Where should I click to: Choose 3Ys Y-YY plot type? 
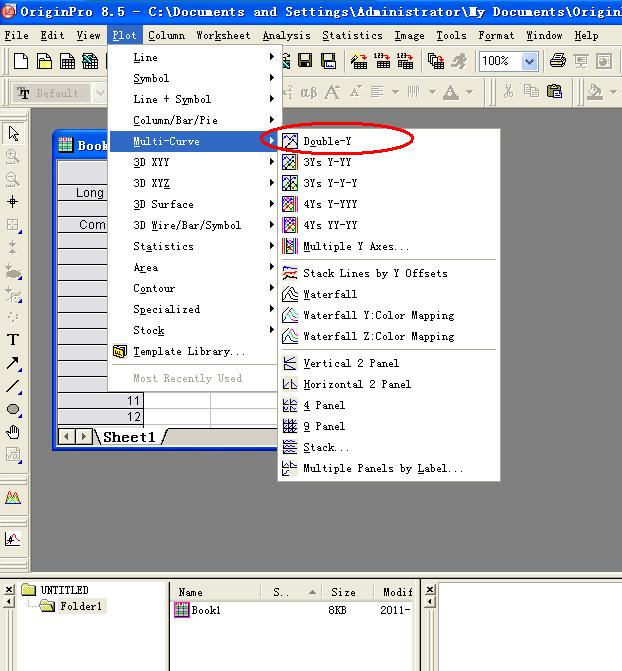(389, 162)
